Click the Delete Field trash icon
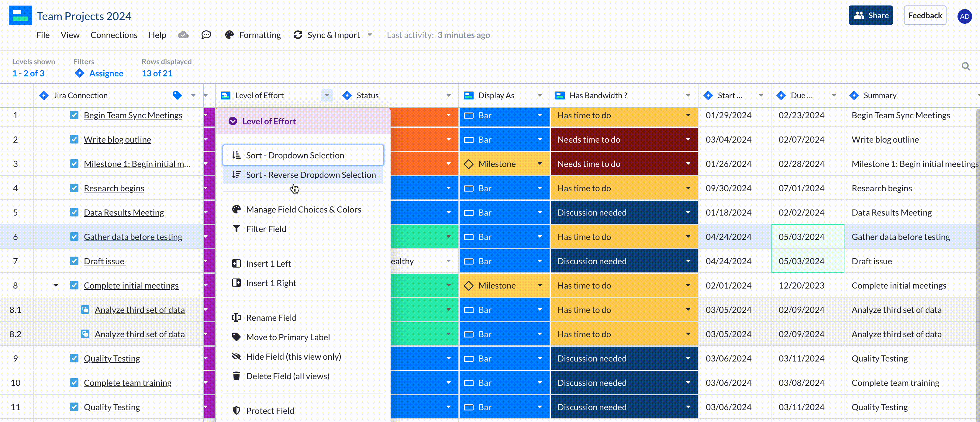The height and width of the screenshot is (422, 980). pos(236,376)
